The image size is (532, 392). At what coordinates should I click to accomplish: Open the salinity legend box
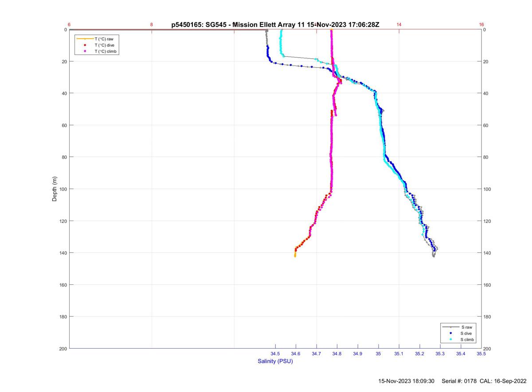459,333
